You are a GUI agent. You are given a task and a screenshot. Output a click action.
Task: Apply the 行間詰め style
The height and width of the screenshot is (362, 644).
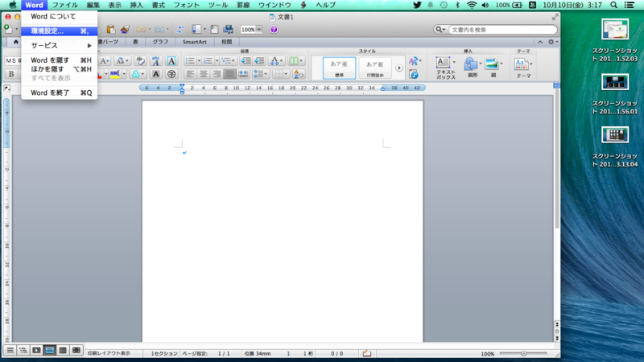[374, 68]
